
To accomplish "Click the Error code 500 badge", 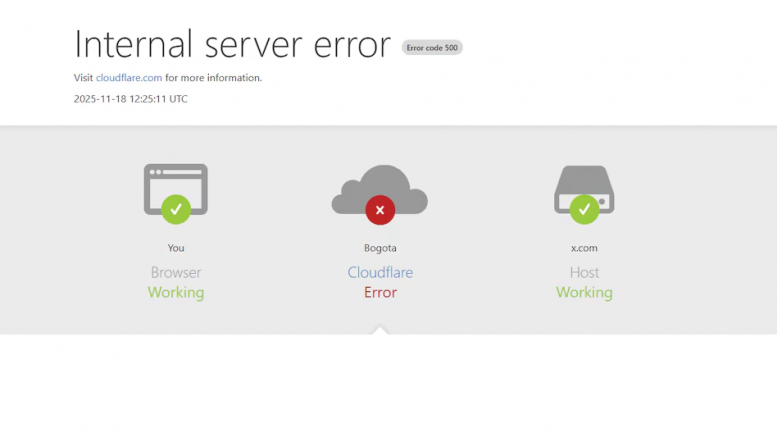I will (432, 47).
